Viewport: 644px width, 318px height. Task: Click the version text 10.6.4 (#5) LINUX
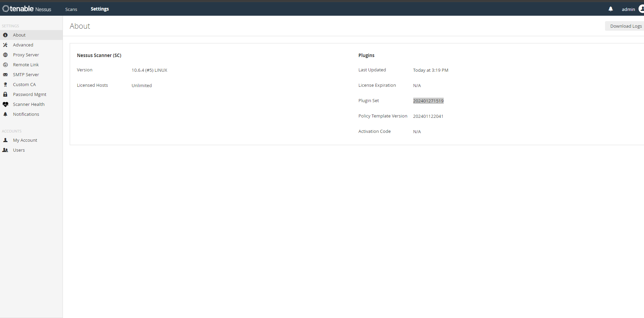pos(149,70)
